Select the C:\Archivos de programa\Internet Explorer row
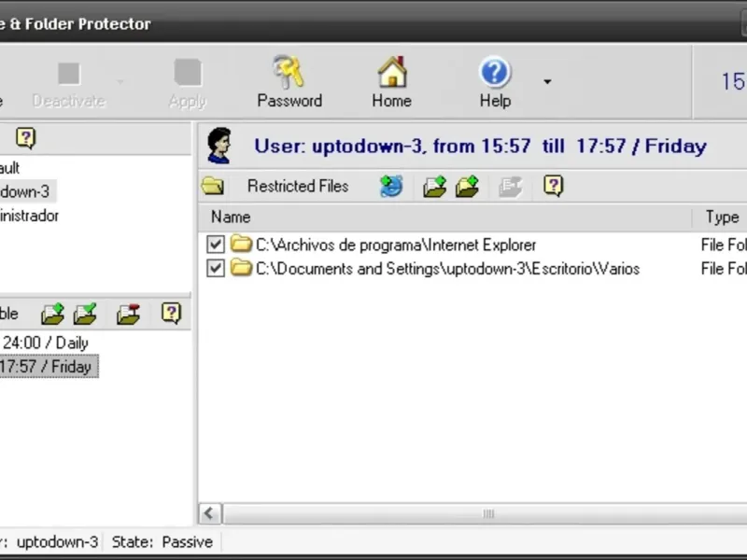Image resolution: width=747 pixels, height=560 pixels. [472, 245]
